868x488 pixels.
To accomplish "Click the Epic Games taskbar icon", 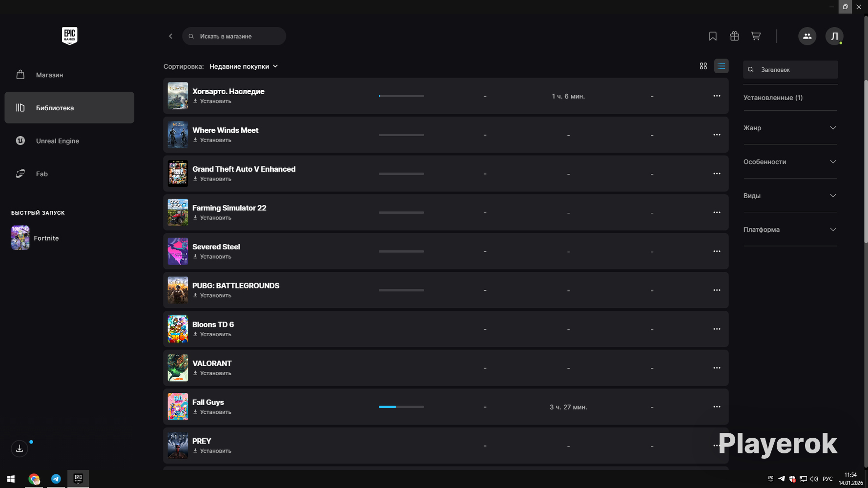I will click(78, 479).
